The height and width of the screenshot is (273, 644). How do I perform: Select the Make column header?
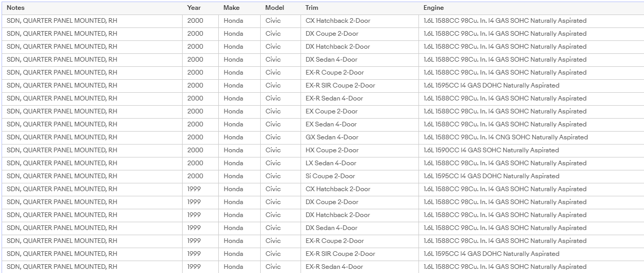point(232,8)
